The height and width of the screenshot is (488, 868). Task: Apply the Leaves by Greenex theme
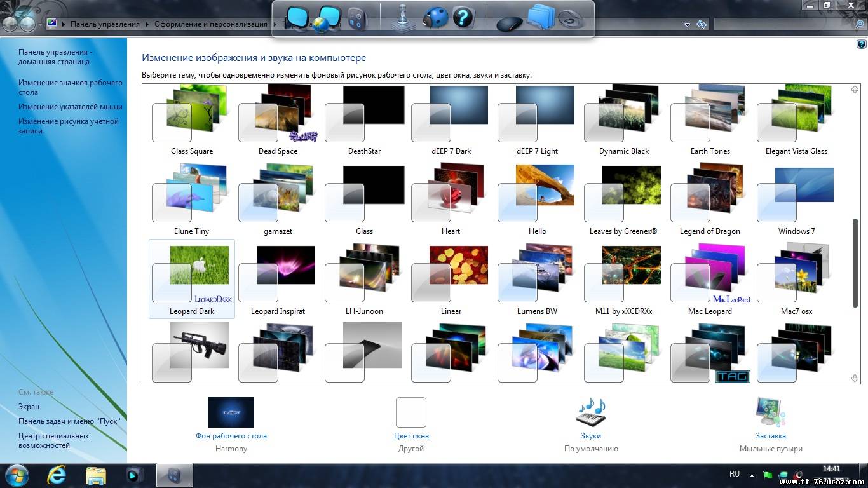pos(623,200)
